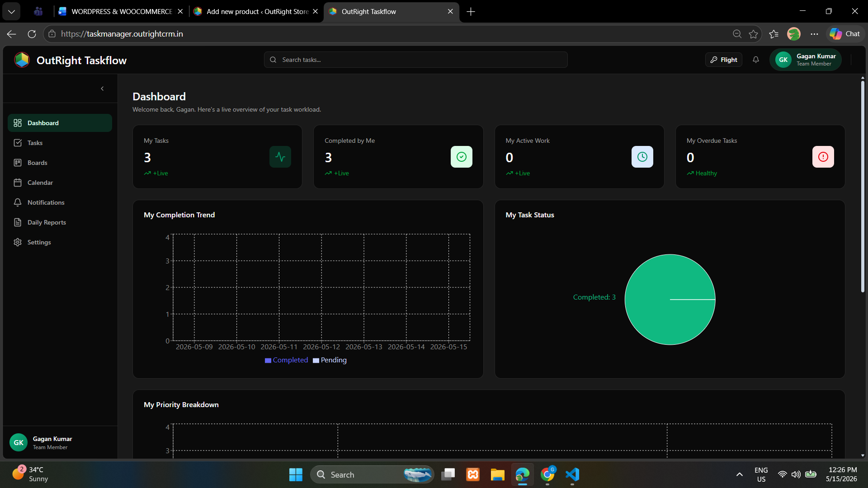Open the browser profile avatar

point(794,34)
